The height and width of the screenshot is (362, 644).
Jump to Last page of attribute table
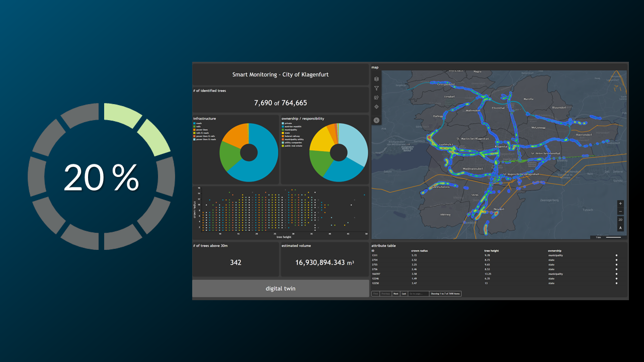[404, 294]
